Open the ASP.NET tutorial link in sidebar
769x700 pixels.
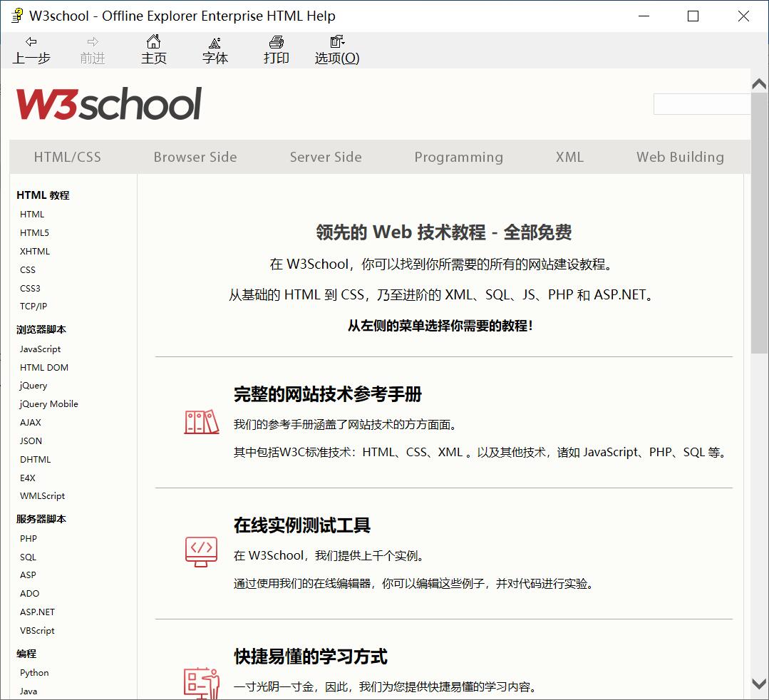click(37, 612)
